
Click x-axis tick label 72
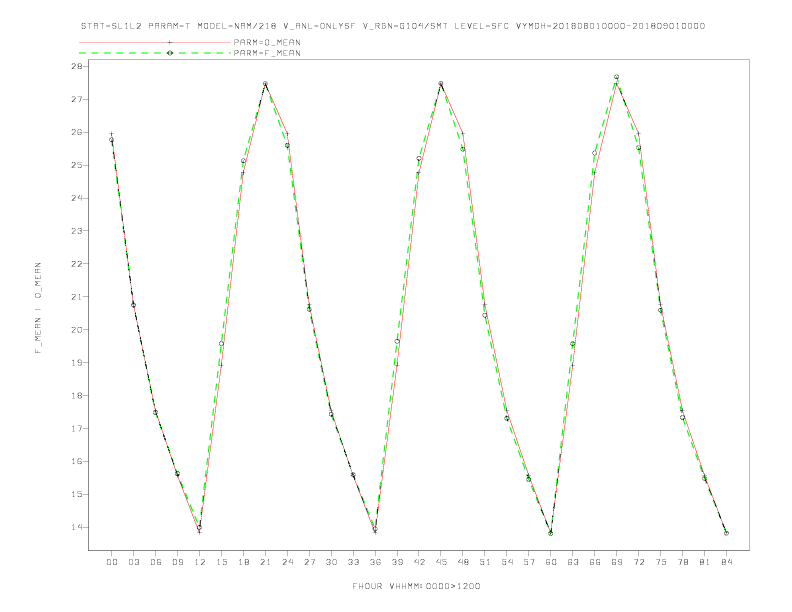[638, 562]
